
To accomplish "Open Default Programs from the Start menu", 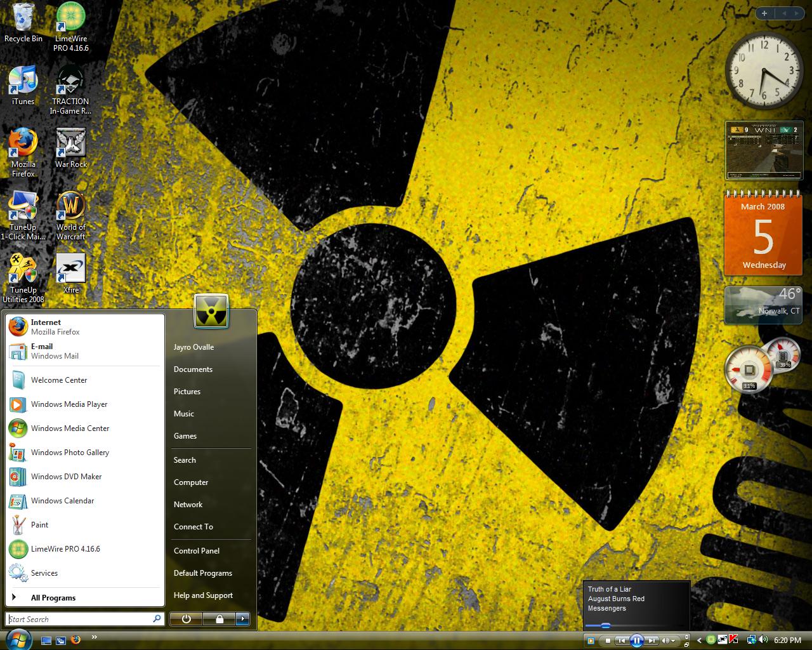I will tap(211, 573).
